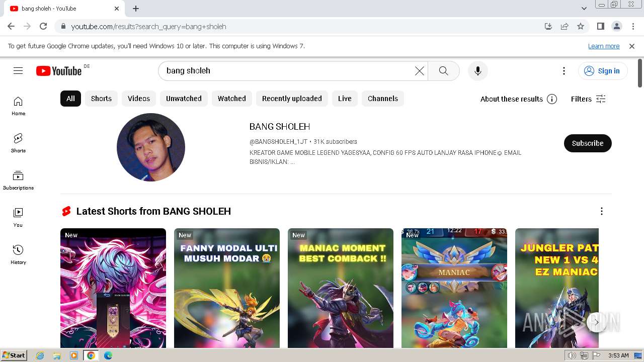
Task: Show the About these results info icon
Action: (552, 99)
